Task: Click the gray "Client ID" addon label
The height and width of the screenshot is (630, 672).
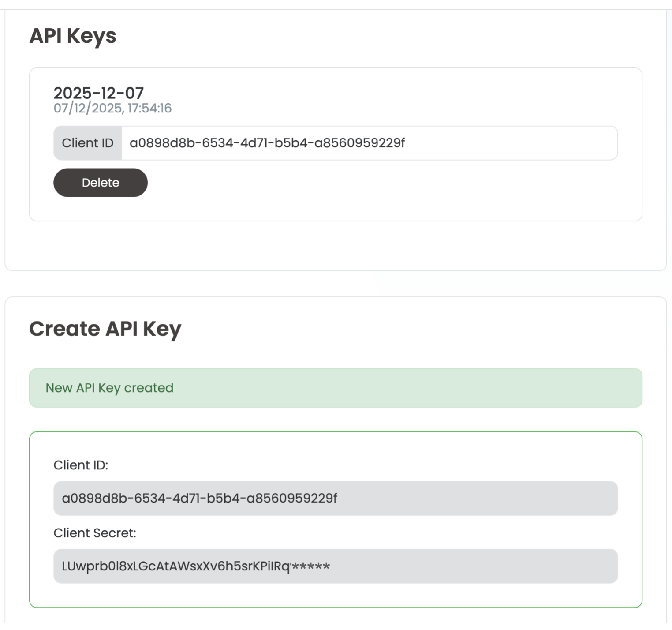Action: tap(88, 143)
